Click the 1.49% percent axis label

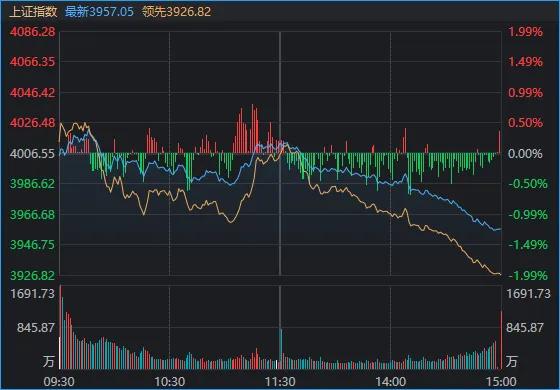(x=525, y=62)
